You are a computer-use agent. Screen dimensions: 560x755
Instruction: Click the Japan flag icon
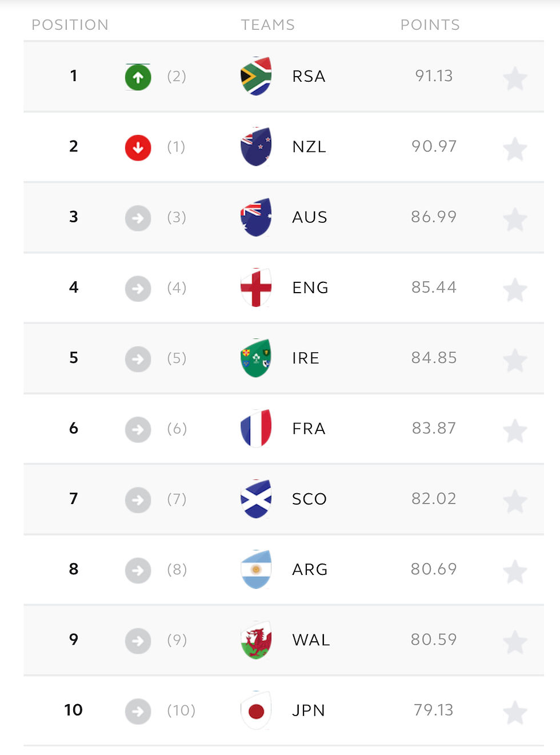[x=256, y=710]
